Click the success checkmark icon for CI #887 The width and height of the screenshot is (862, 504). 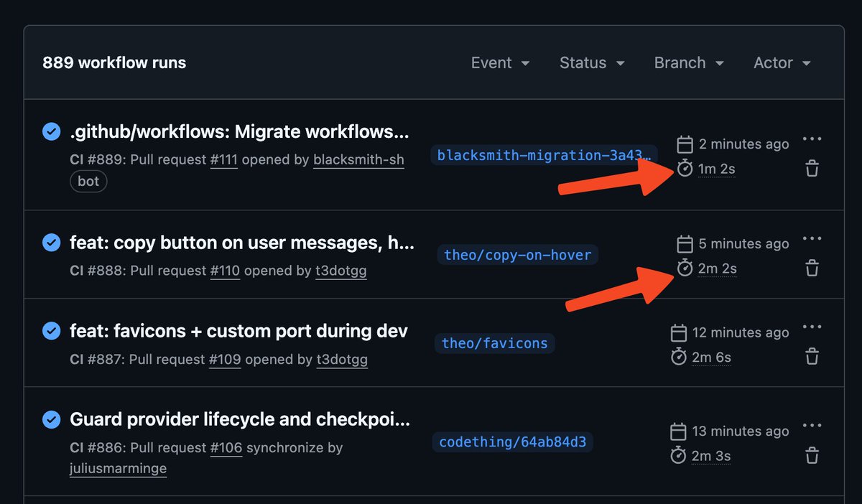[x=51, y=331]
